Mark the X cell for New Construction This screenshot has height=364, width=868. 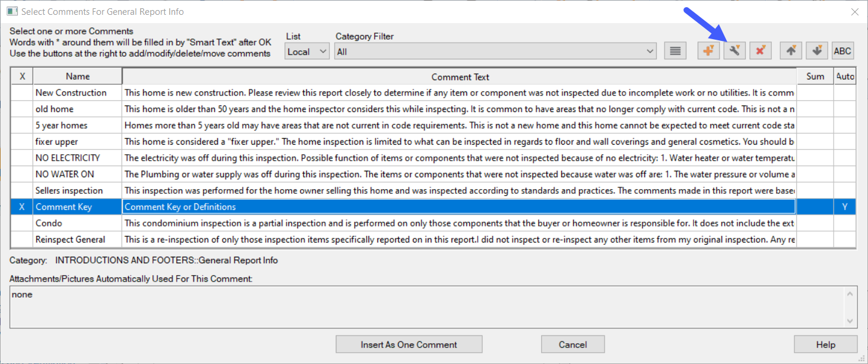coord(22,92)
